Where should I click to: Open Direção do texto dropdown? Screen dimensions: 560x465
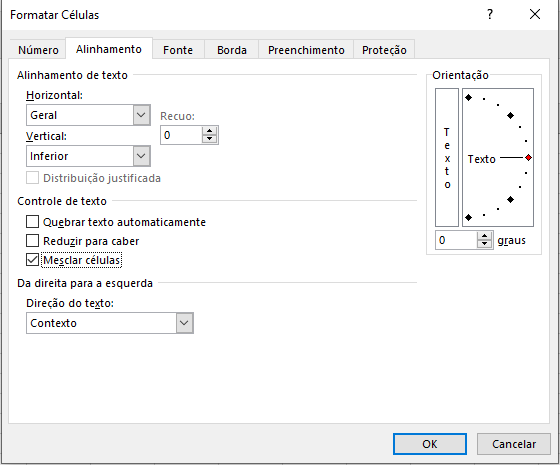[184, 323]
